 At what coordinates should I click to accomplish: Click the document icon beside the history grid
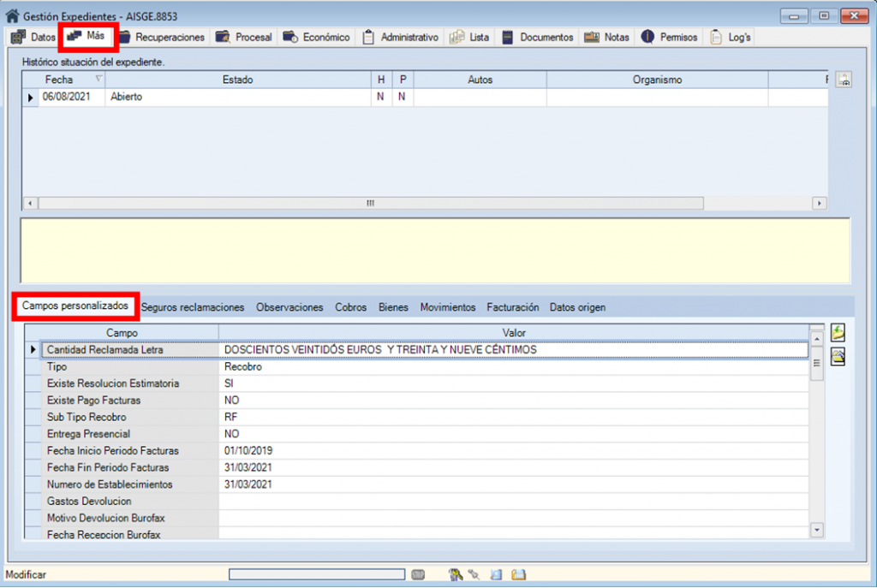[844, 81]
